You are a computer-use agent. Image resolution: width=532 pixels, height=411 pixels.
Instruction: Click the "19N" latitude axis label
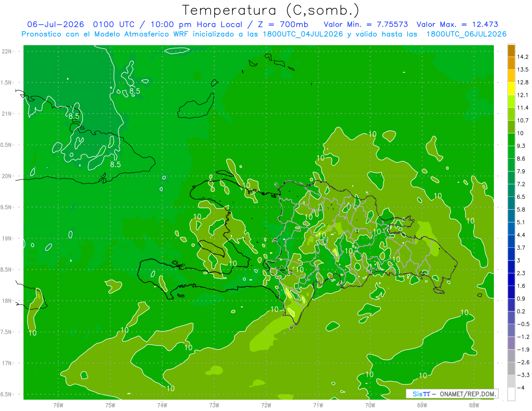point(8,239)
